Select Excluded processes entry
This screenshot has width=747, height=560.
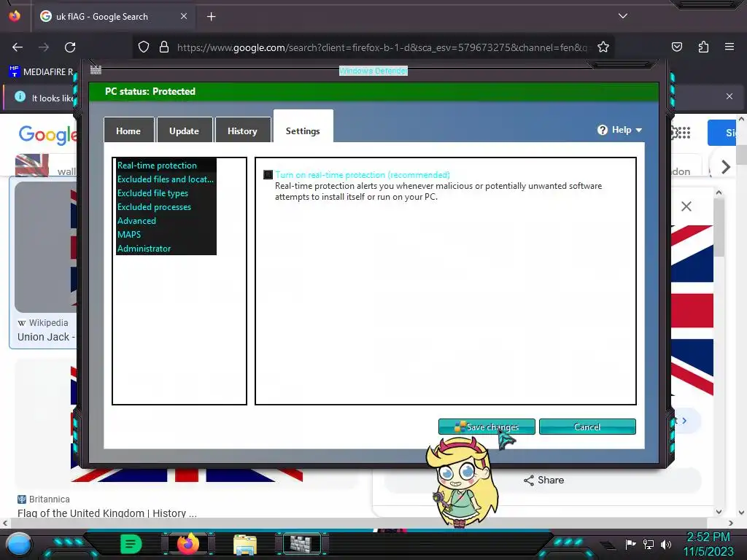[x=154, y=207]
